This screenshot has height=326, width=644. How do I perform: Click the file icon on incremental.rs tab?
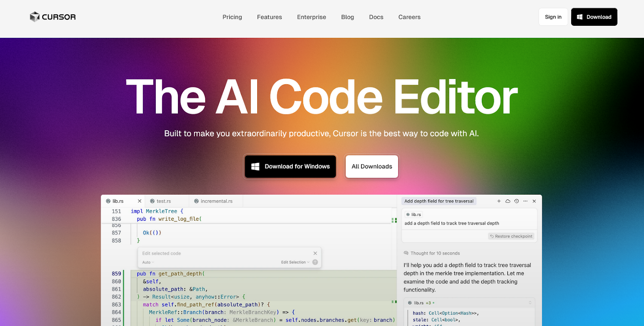pyautogui.click(x=196, y=201)
